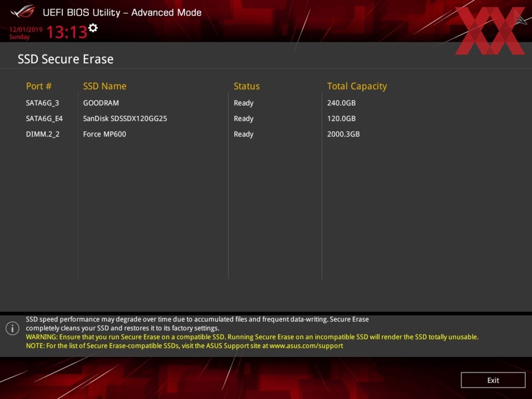This screenshot has width=532, height=399.
Task: Click the NOTE line about www.asus.com/support
Action: (184, 346)
